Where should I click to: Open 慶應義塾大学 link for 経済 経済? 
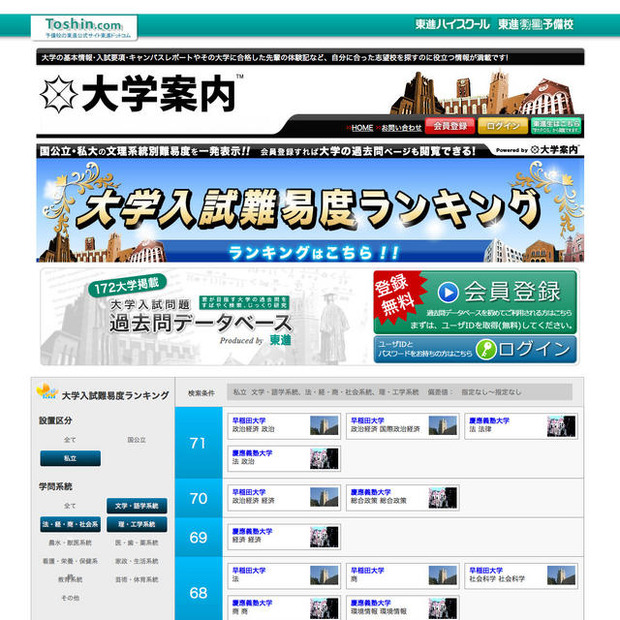click(x=252, y=531)
